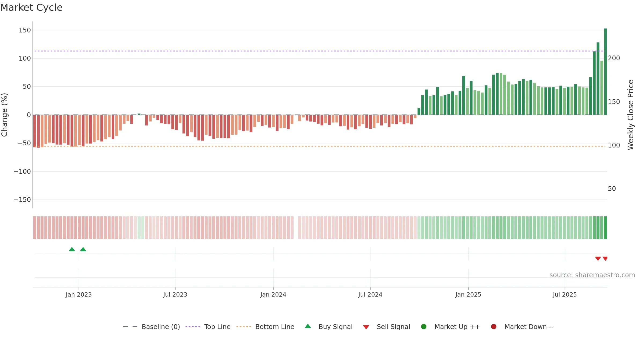Toggle the Buy Signal legend label

[335, 327]
